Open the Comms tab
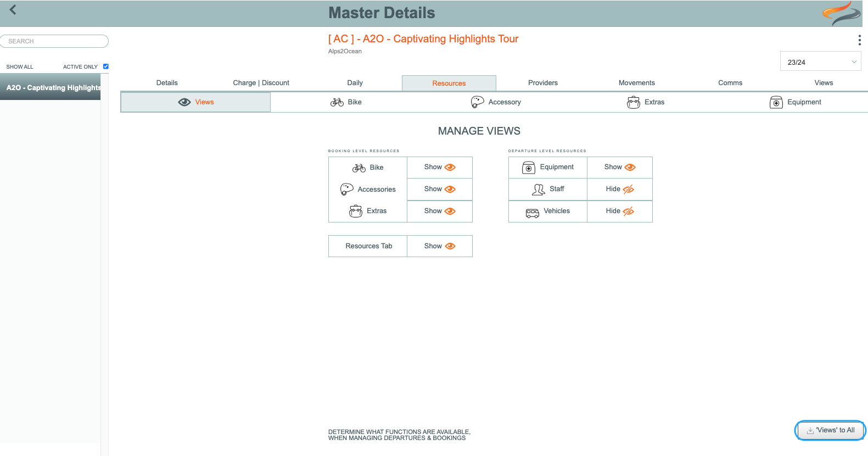Screen dimensions: 868x456 [x=730, y=83]
